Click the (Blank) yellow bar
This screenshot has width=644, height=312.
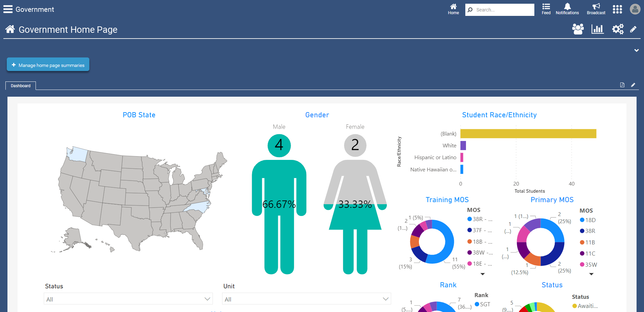pyautogui.click(x=528, y=134)
